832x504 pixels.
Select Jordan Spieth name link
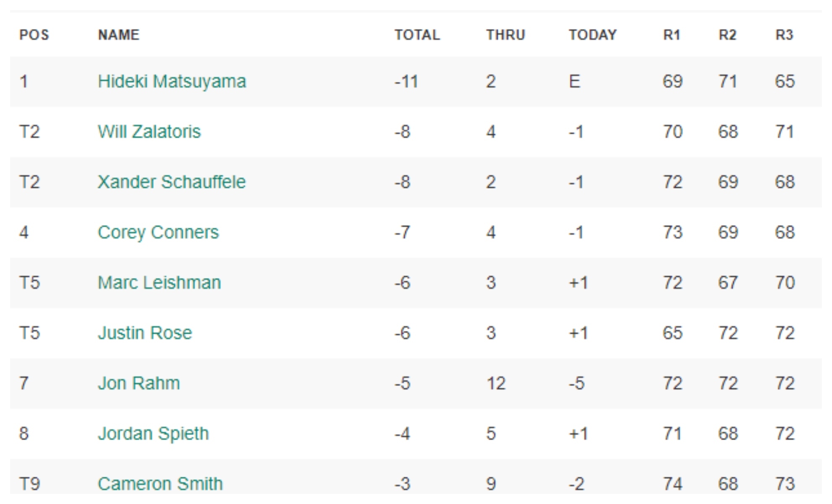(153, 433)
